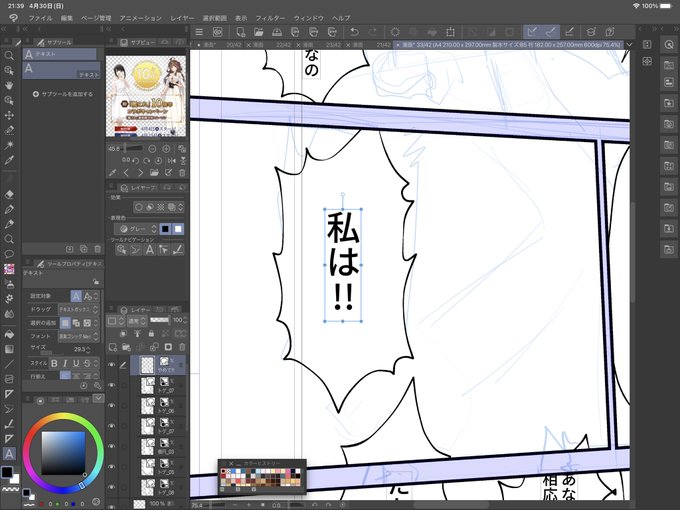Open the Quick Access icon at top right
The height and width of the screenshot is (510, 680).
click(669, 45)
